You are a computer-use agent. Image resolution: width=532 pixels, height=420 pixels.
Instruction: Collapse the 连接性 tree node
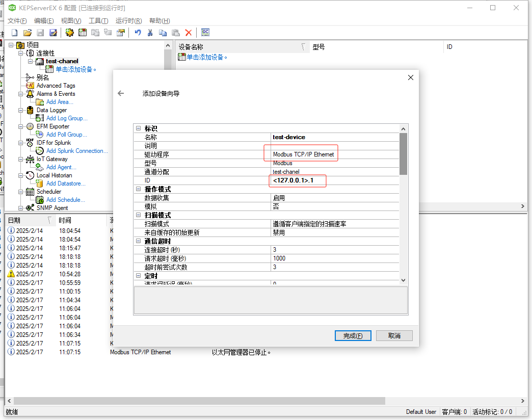pos(21,53)
